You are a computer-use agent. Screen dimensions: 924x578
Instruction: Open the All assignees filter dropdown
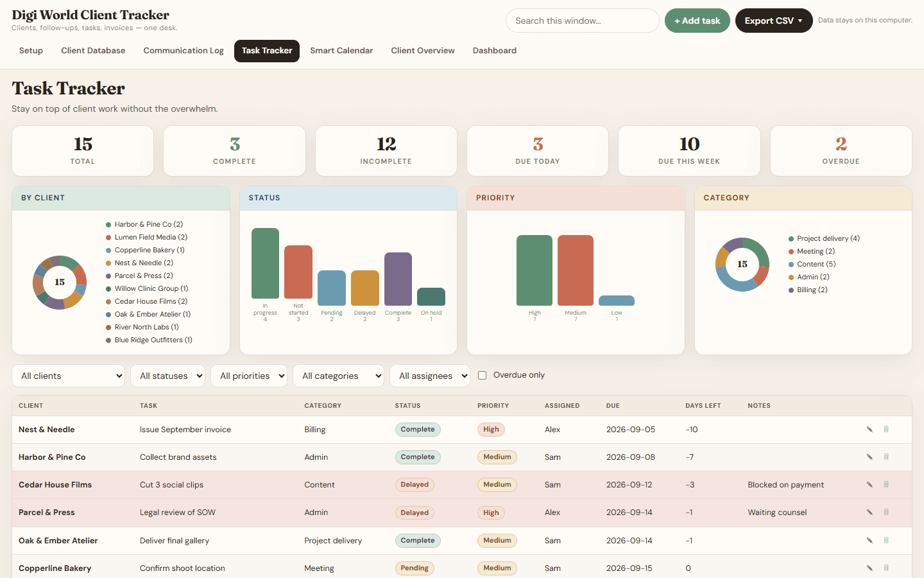(430, 376)
